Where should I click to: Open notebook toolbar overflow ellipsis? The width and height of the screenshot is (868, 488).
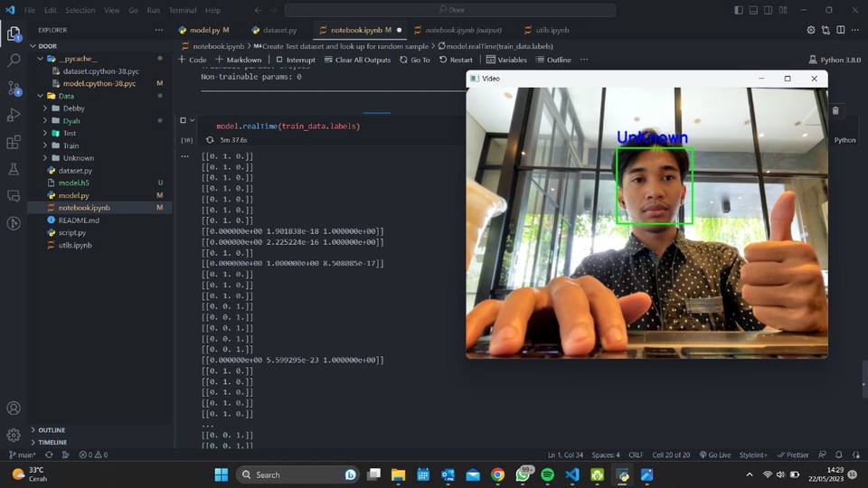[584, 60]
